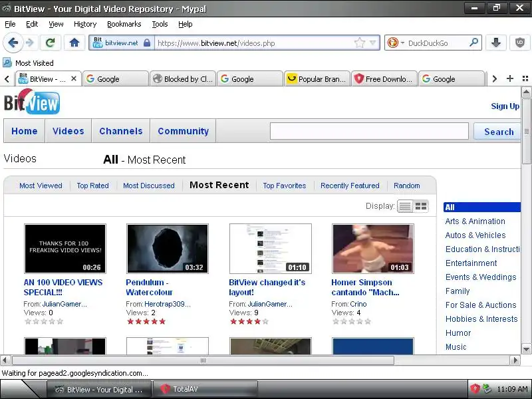The image size is (532, 399).
Task: Select the Humor category
Action: click(458, 333)
